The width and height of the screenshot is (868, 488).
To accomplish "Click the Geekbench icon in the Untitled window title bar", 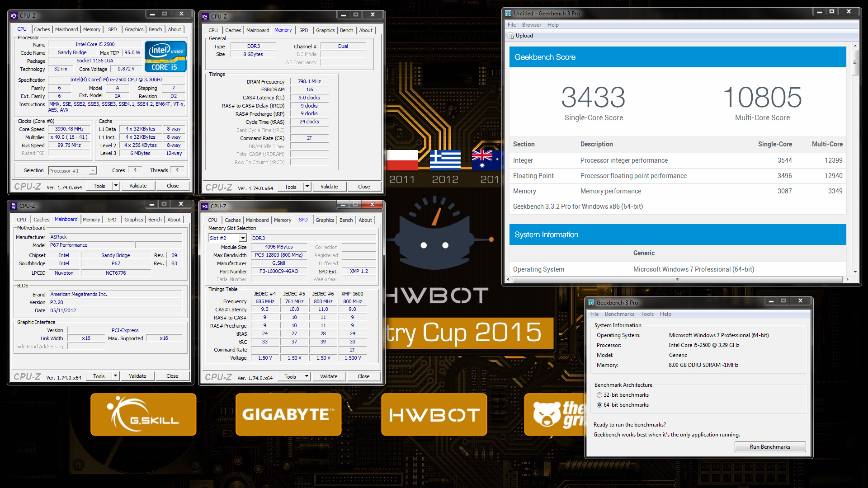I will 508,13.
